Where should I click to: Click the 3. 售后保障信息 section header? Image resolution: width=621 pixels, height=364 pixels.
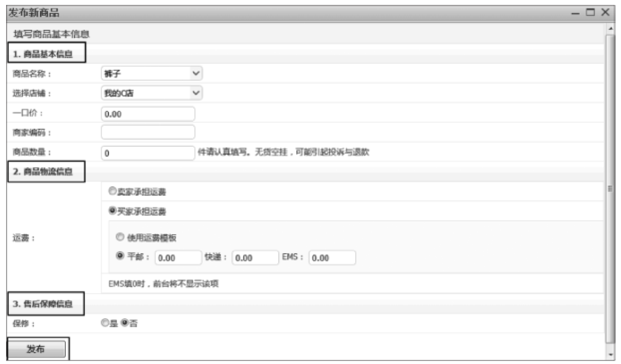point(43,304)
